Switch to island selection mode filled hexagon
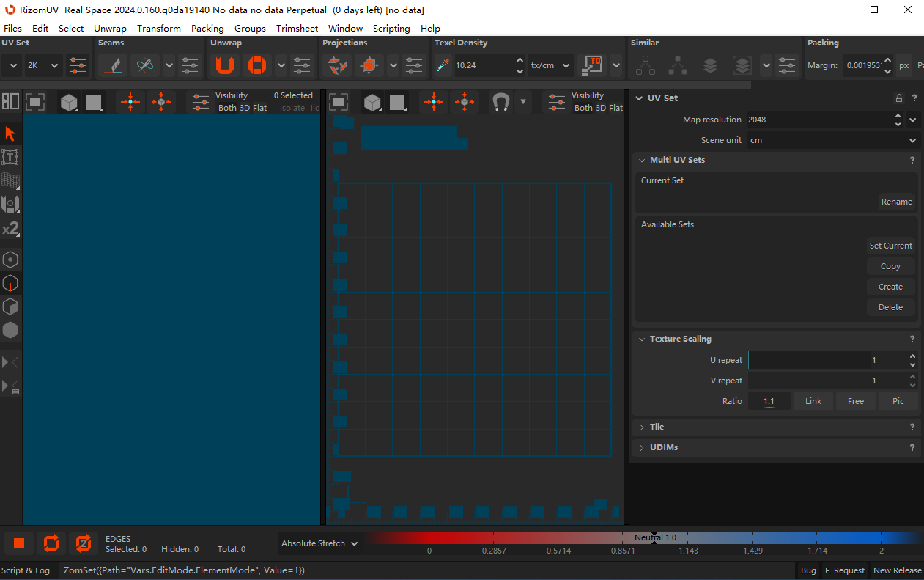Viewport: 924px width, 580px height. (x=10, y=330)
